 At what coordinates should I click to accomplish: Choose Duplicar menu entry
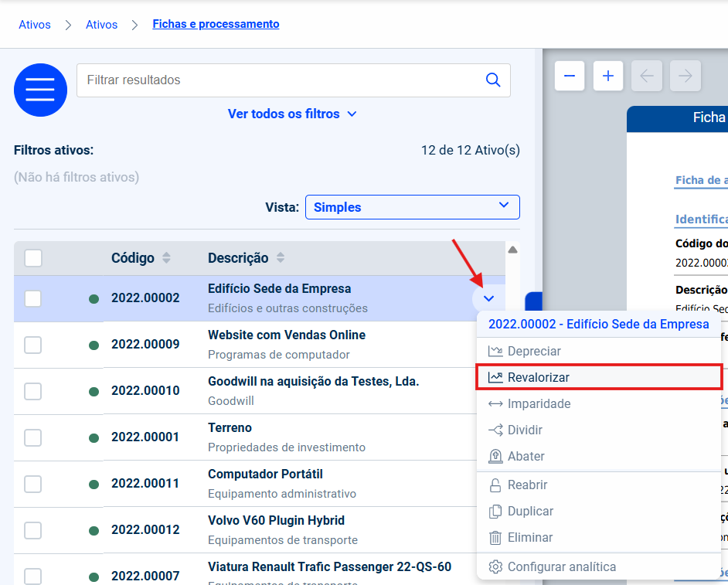click(599, 511)
